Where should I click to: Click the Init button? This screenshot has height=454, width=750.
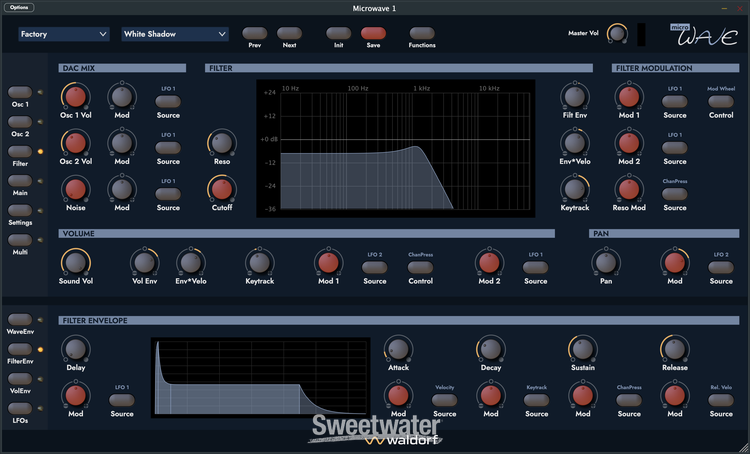click(339, 33)
